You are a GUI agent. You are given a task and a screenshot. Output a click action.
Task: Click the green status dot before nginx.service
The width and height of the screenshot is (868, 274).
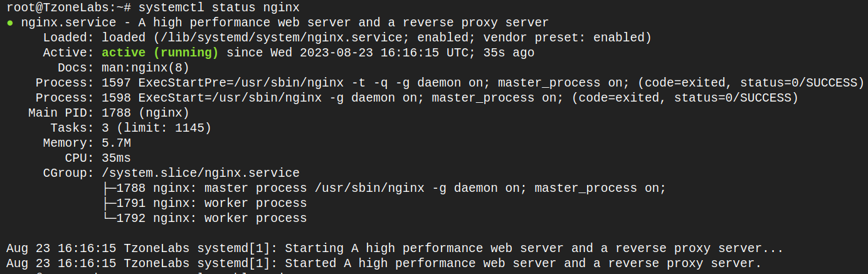pos(10,23)
